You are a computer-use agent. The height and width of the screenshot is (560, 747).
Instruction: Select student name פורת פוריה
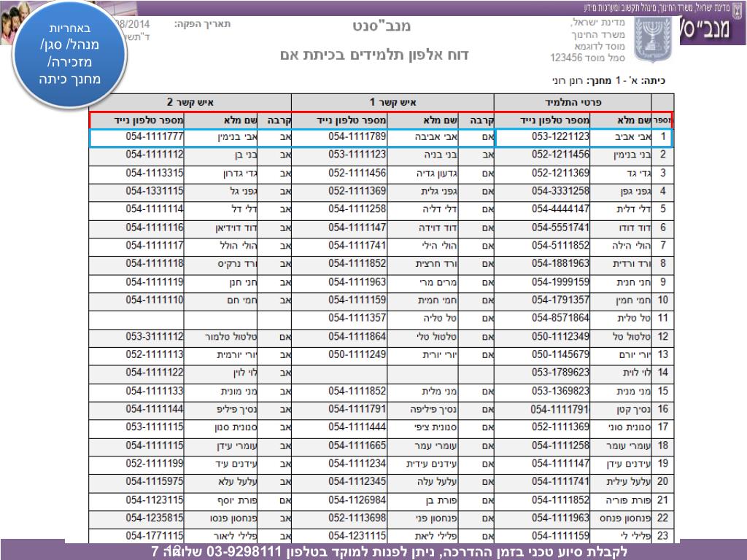pos(628,501)
